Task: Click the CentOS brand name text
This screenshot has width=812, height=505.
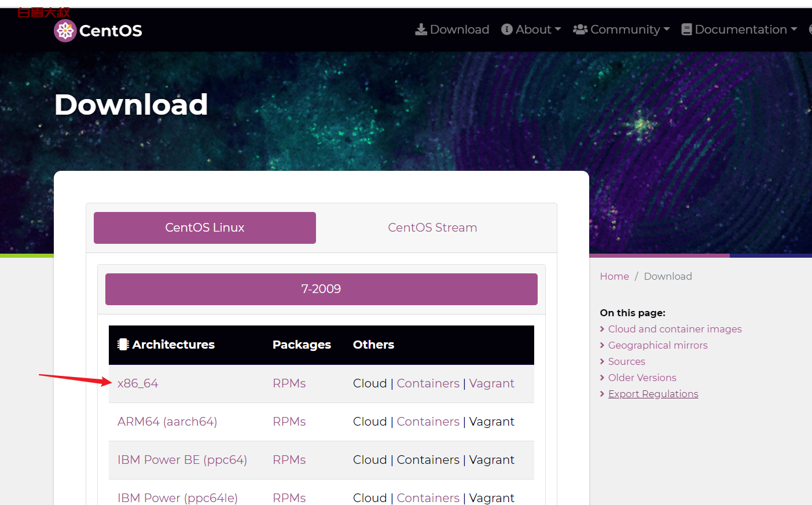Action: [111, 31]
